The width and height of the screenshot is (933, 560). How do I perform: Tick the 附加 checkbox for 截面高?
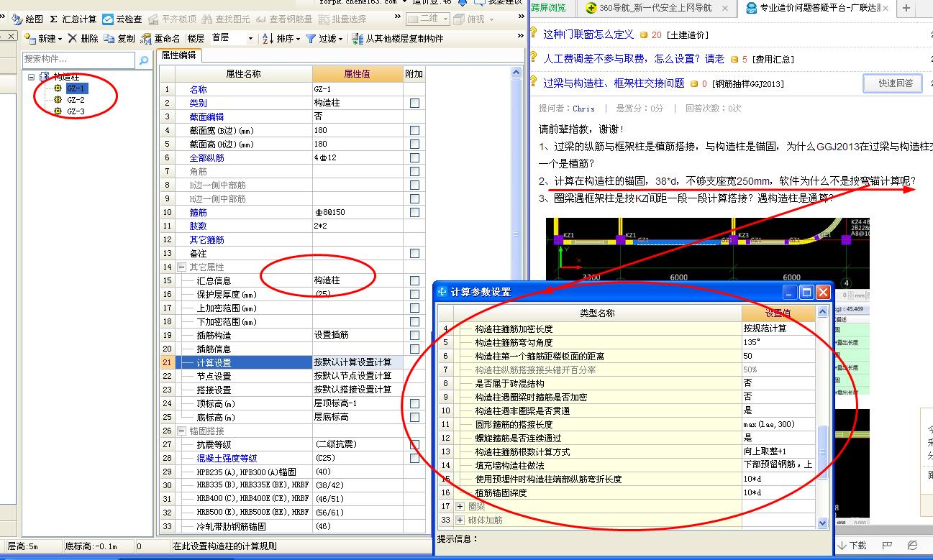(414, 144)
